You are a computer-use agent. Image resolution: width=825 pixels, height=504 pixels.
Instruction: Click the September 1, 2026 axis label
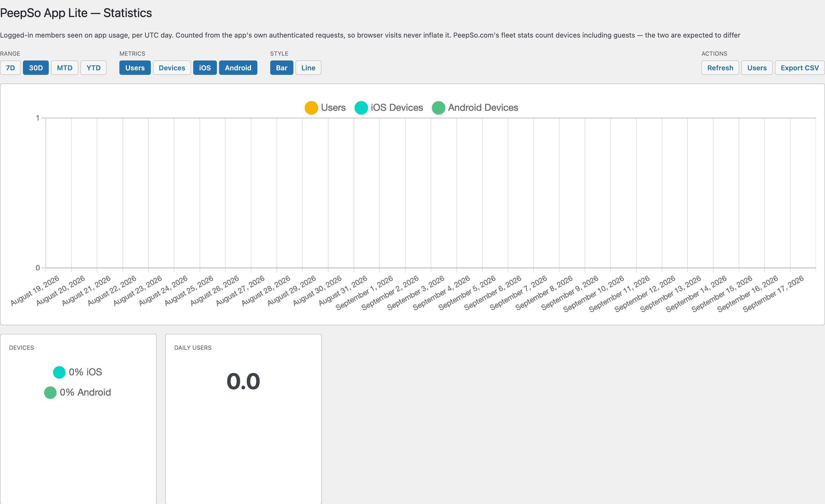(x=364, y=292)
